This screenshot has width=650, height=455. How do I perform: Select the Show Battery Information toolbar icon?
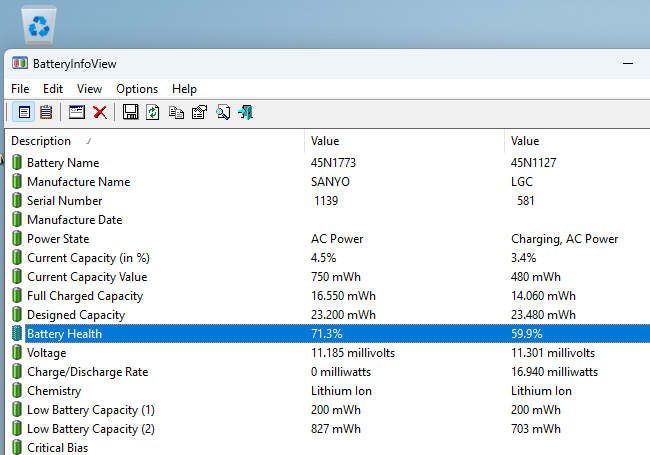(24, 112)
